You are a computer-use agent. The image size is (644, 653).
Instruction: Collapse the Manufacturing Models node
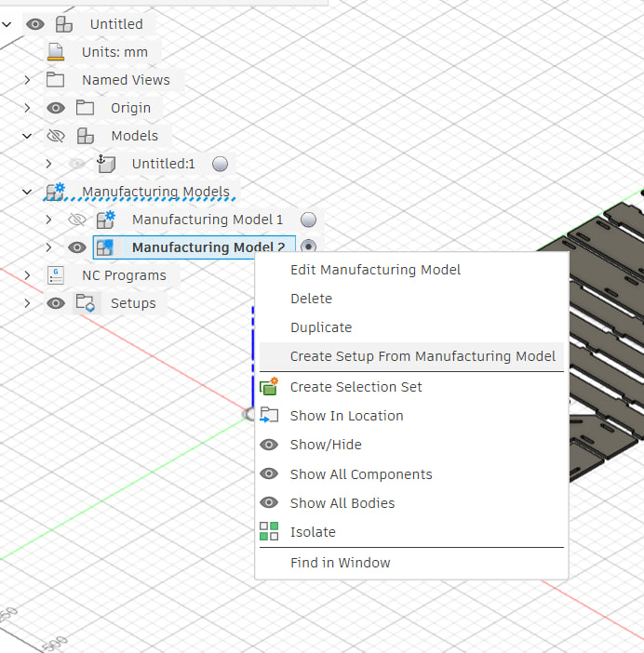tap(27, 192)
